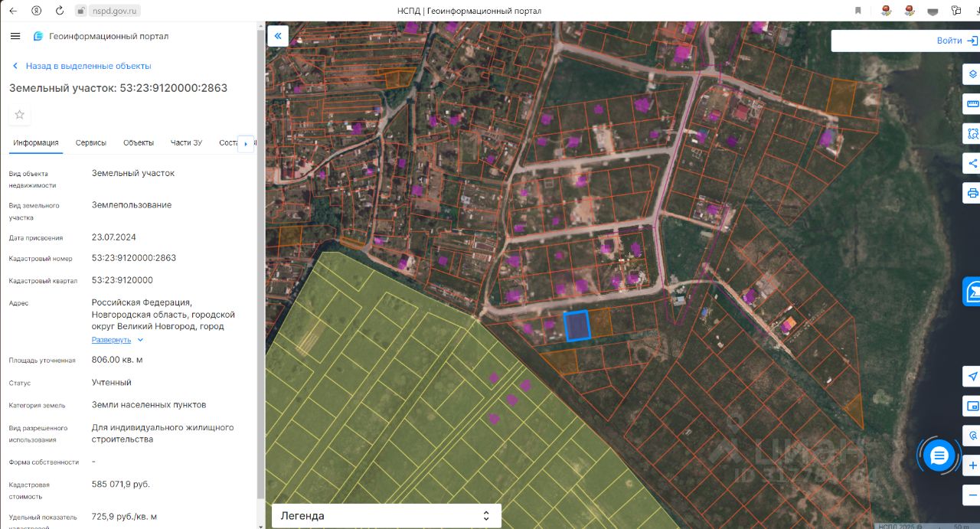Click the cadastral quarter 53:23:9120000 value

click(x=122, y=280)
